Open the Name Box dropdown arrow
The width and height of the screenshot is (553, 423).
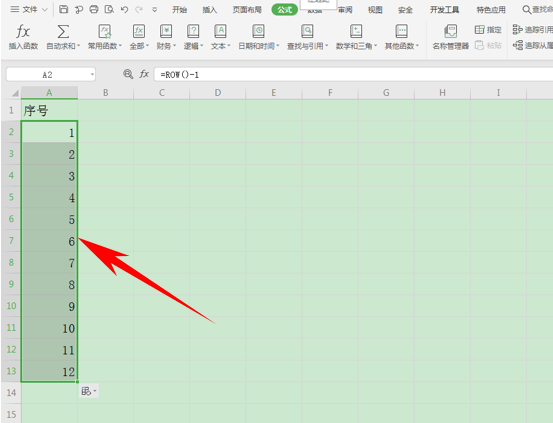coord(92,74)
